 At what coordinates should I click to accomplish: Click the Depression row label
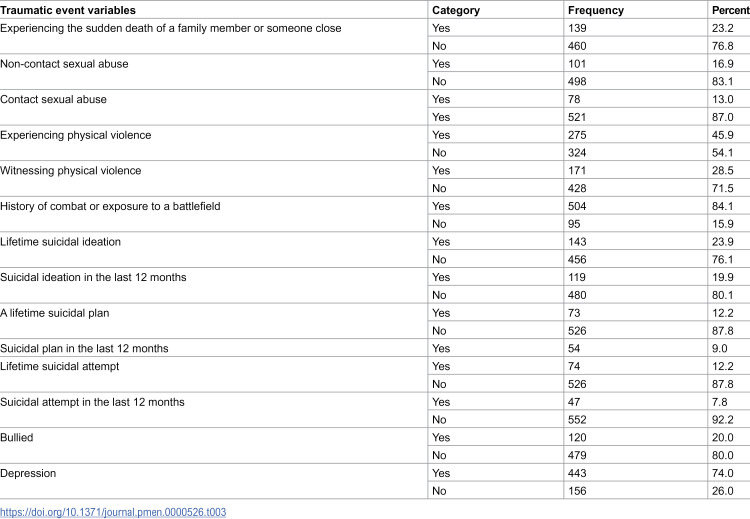coord(28,473)
